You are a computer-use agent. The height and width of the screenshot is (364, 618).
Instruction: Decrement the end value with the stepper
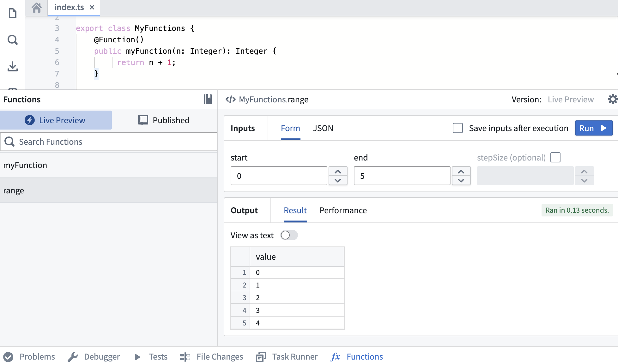(x=461, y=181)
